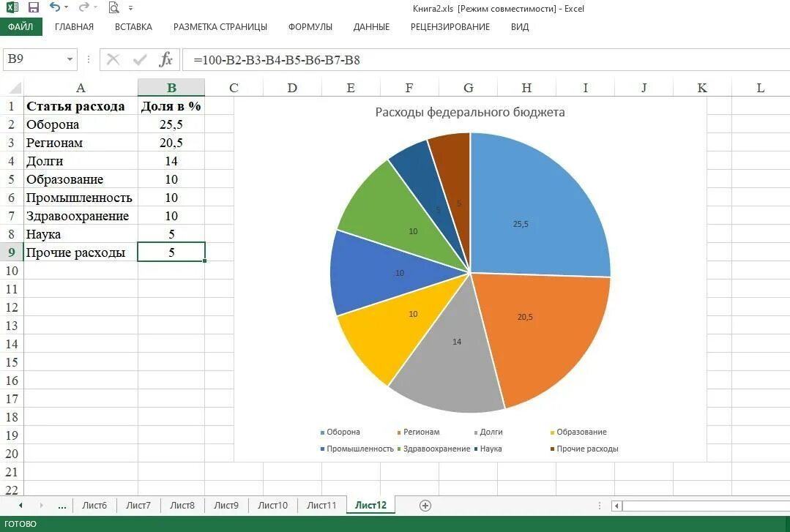
Task: Select cell Статья расхода
Action: click(x=81, y=106)
